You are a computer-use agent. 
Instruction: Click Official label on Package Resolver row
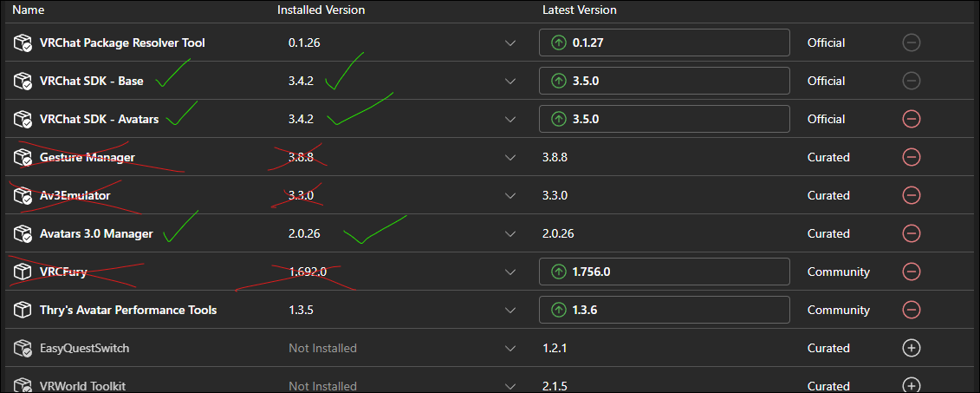coord(827,43)
